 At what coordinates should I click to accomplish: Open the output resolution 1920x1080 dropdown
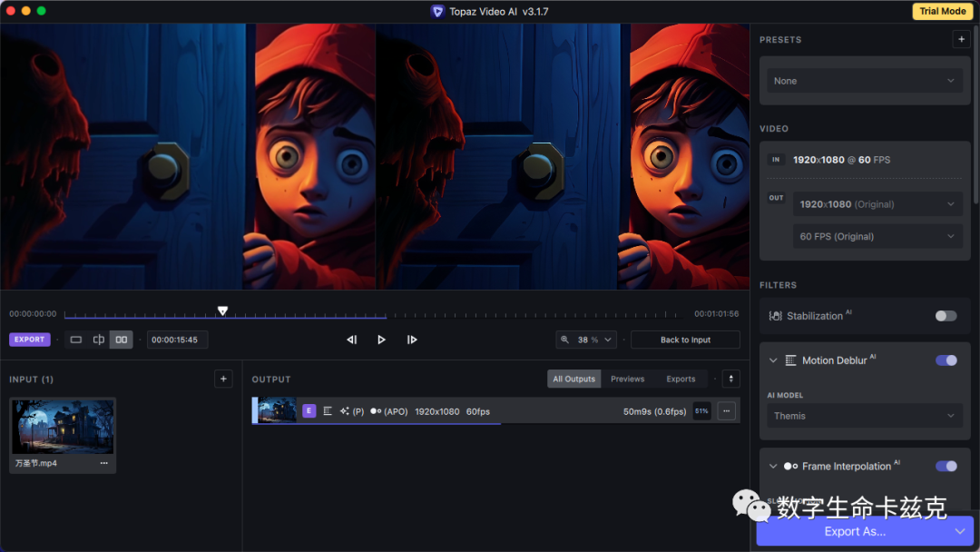click(x=877, y=204)
